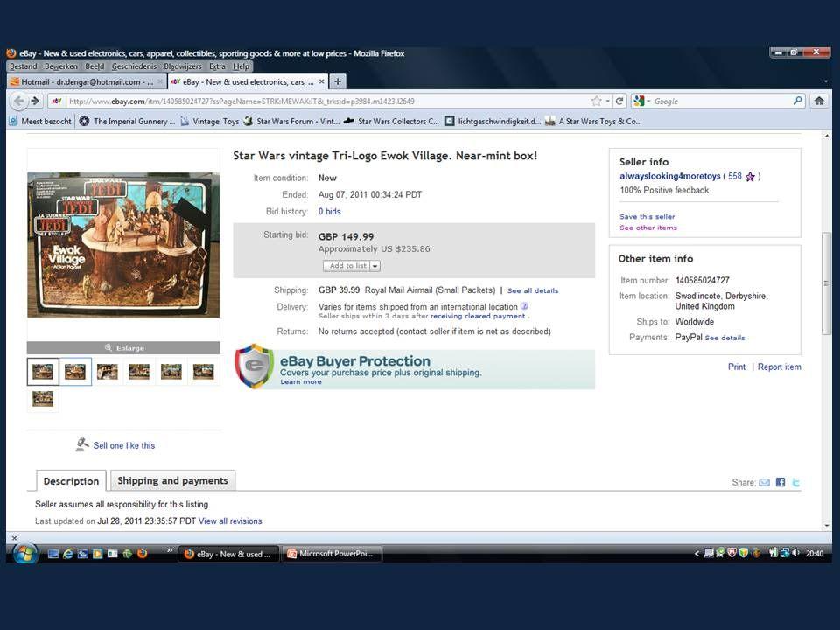Share the listing on Facebook
This screenshot has height=630, width=840.
(x=780, y=482)
